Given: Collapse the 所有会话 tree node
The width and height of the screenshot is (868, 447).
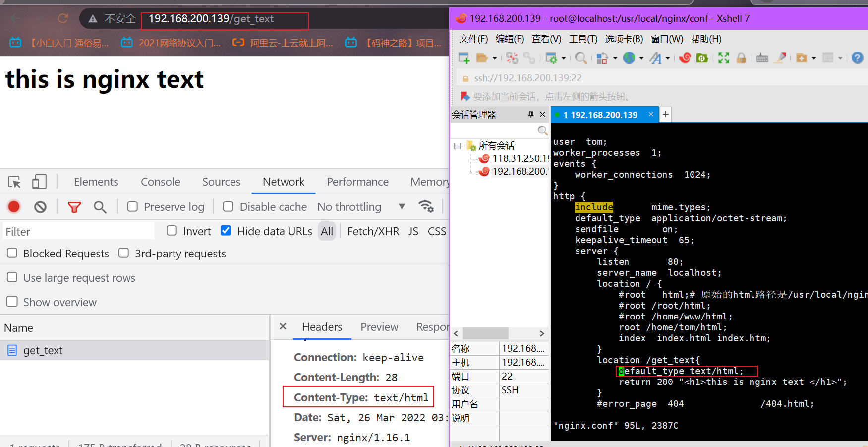Looking at the screenshot, I should 457,146.
